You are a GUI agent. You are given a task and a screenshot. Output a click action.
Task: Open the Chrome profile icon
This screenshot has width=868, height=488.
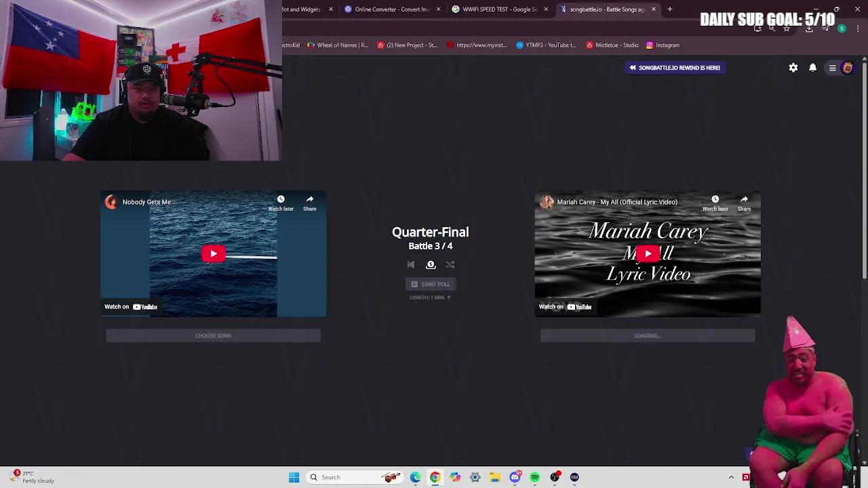[x=842, y=28]
